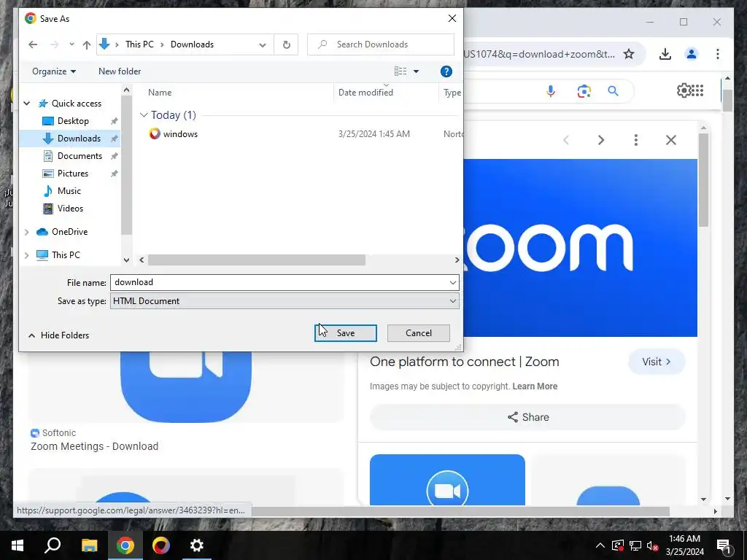Open Settings from taskbar
Viewport: 747px width, 560px height.
tap(197, 545)
